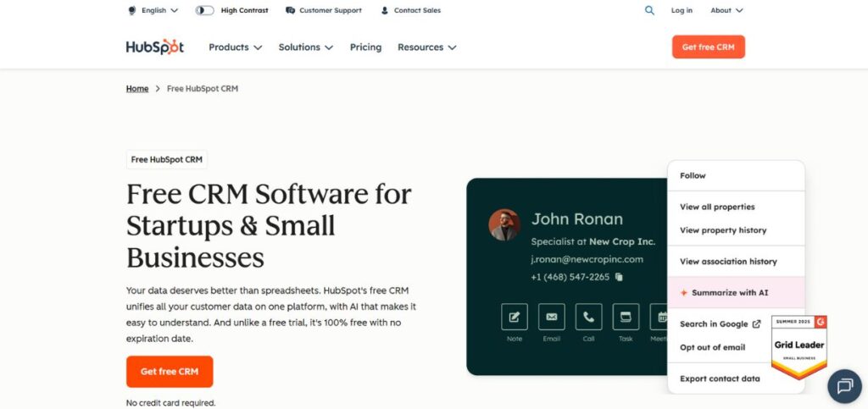Screen dimensions: 868x409
Task: Click the HubSpot logo
Action: [x=155, y=47]
